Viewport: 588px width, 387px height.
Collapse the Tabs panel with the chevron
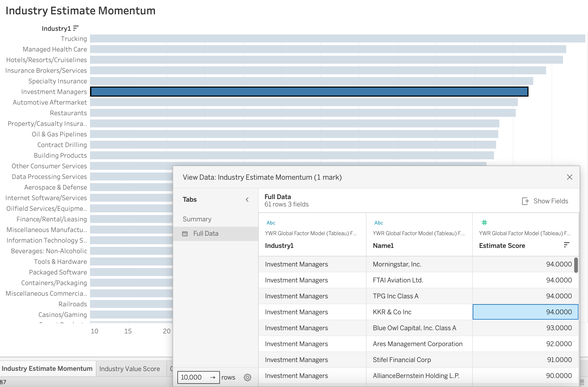point(247,200)
